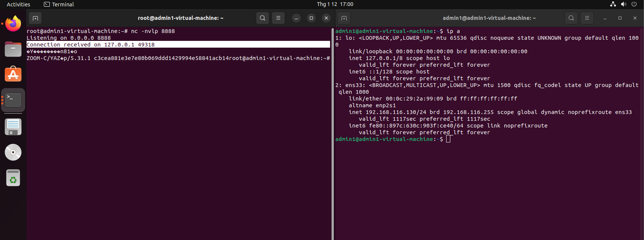The height and width of the screenshot is (240, 644).
Task: Open hamburger menu in root terminal
Action: click(278, 18)
